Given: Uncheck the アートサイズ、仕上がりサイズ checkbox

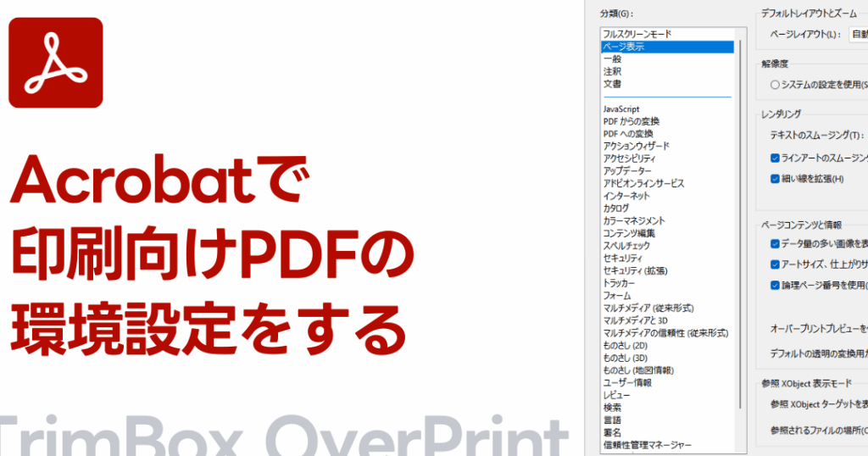Looking at the screenshot, I should [x=775, y=264].
